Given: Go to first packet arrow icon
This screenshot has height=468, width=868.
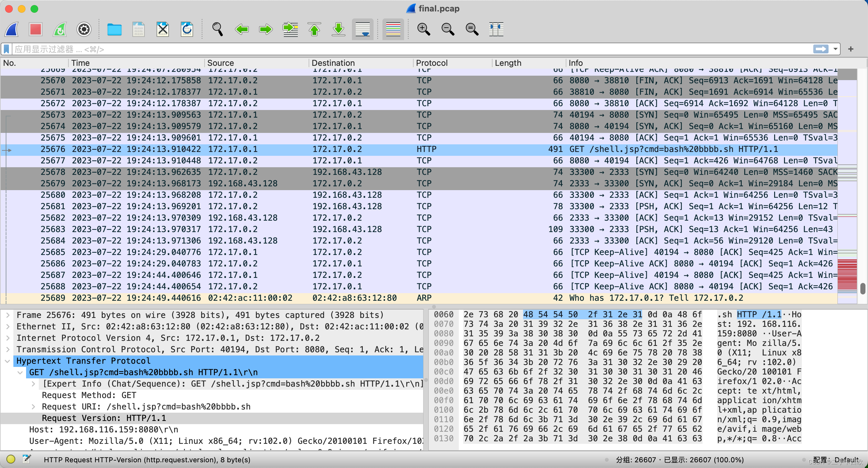Looking at the screenshot, I should pyautogui.click(x=314, y=29).
